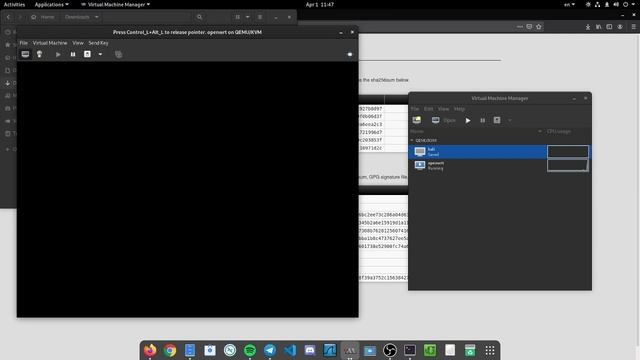Open Trash from the dock

[x=470, y=350]
